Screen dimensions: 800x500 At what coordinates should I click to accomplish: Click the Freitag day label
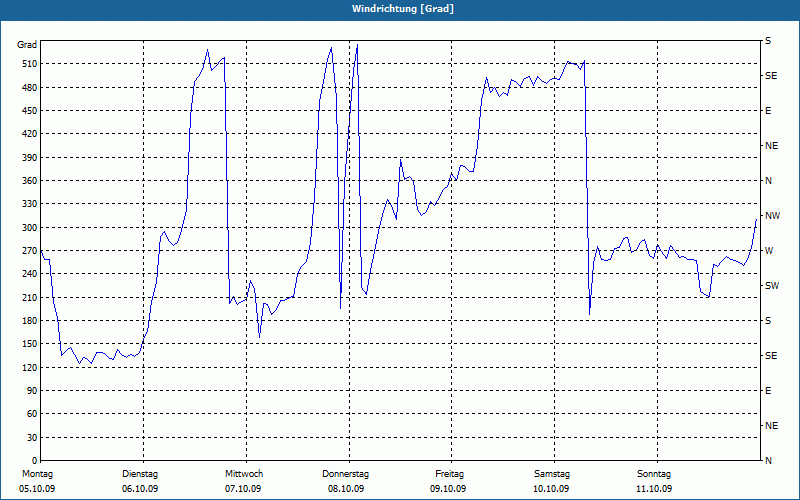(x=449, y=474)
